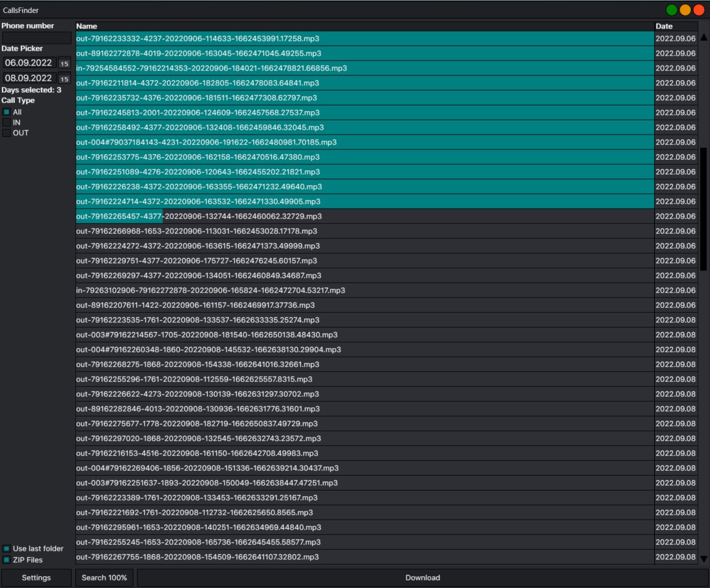Image resolution: width=710 pixels, height=588 pixels.
Task: Click the orange window control circle
Action: pos(685,10)
